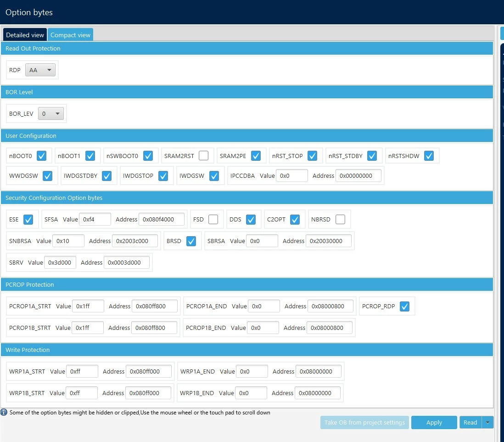Click the SFSA Value field

(x=95, y=219)
